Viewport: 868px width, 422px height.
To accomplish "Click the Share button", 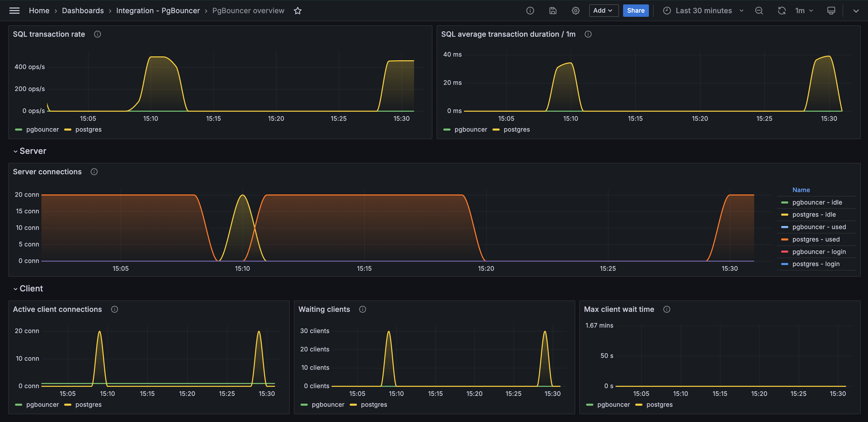I will [635, 11].
